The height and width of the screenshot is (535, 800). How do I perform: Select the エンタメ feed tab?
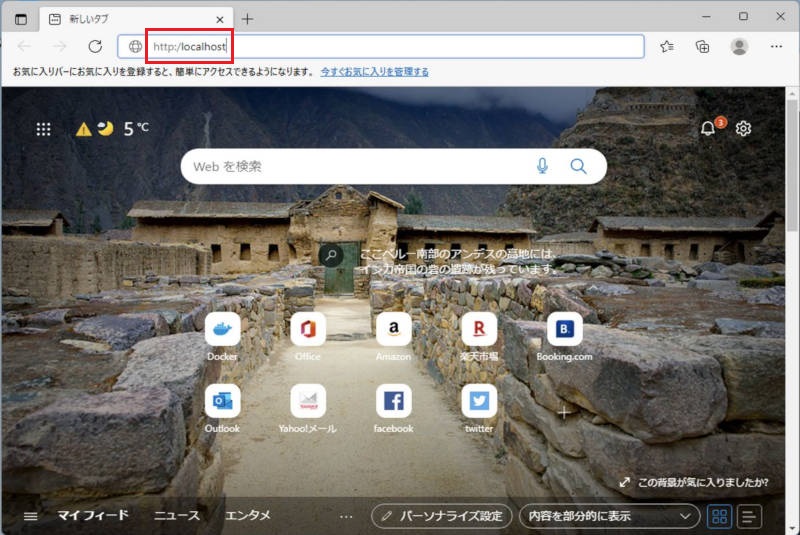tap(247, 516)
